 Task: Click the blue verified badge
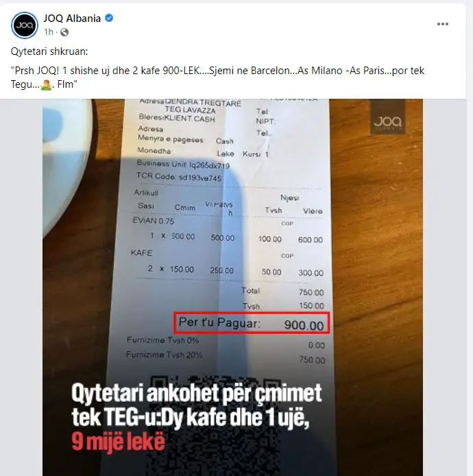109,19
